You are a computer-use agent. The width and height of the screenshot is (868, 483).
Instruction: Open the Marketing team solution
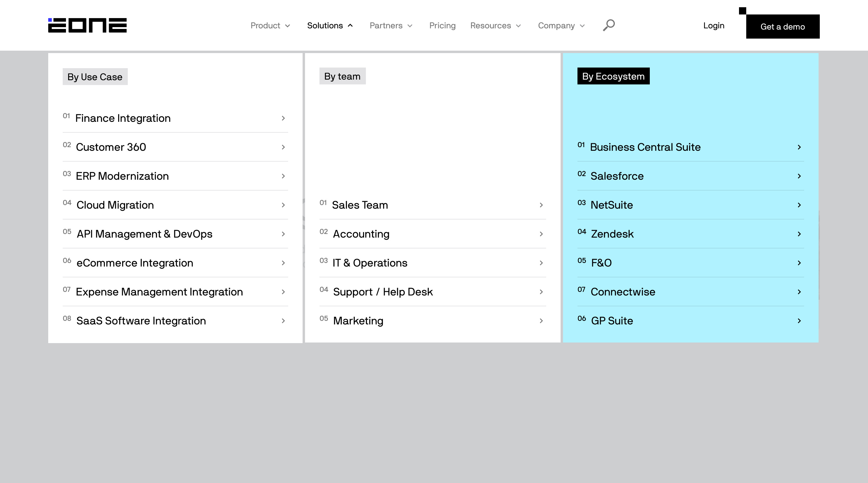click(x=433, y=321)
